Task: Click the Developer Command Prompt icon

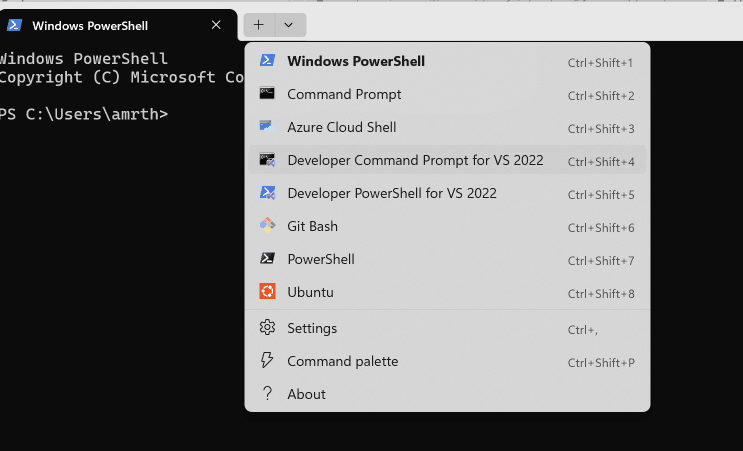Action: (267, 160)
